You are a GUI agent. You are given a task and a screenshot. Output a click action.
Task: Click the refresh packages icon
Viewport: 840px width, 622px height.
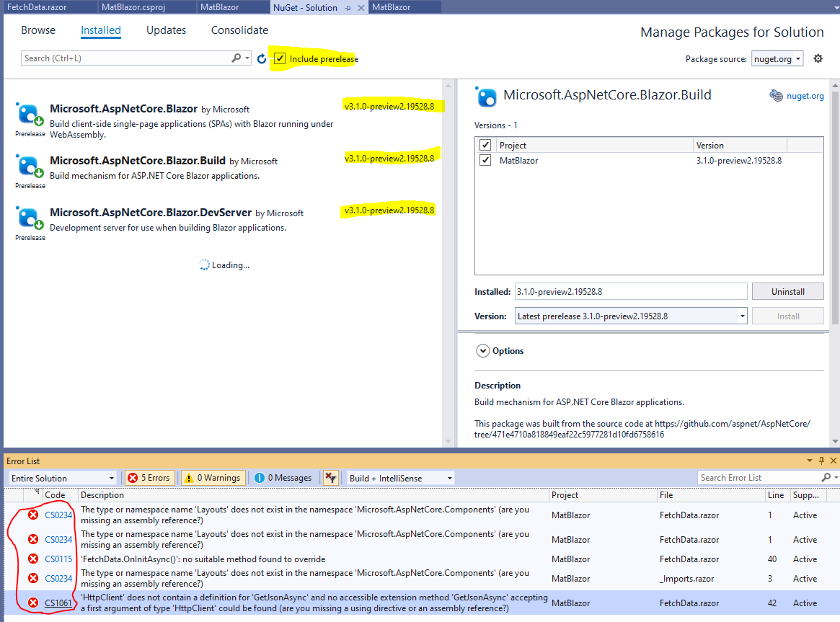click(262, 59)
